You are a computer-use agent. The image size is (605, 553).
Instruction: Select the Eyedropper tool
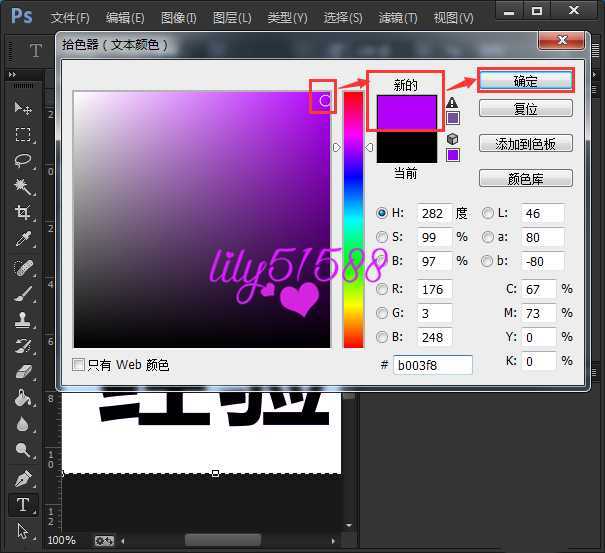tap(23, 239)
